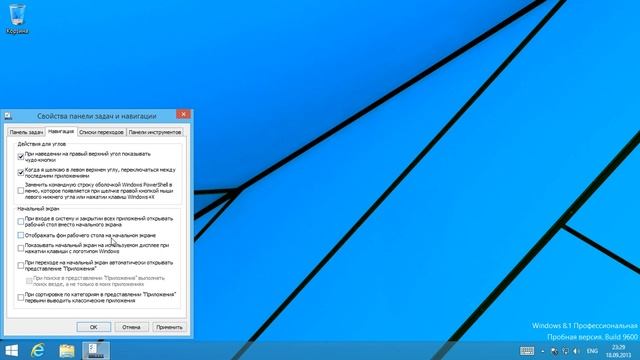The image size is (640, 360).
Task: Open the touch keyboard tray icon
Action: tap(527, 351)
